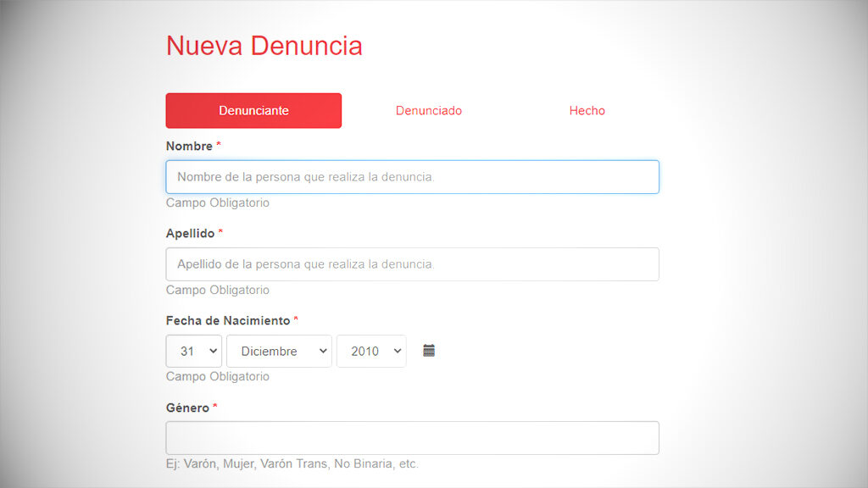
Task: Click the Nueva Denuncia page heading
Action: pos(264,46)
